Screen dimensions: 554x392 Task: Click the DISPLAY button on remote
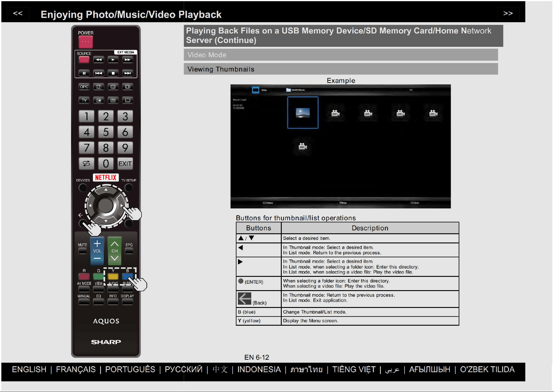point(128,302)
